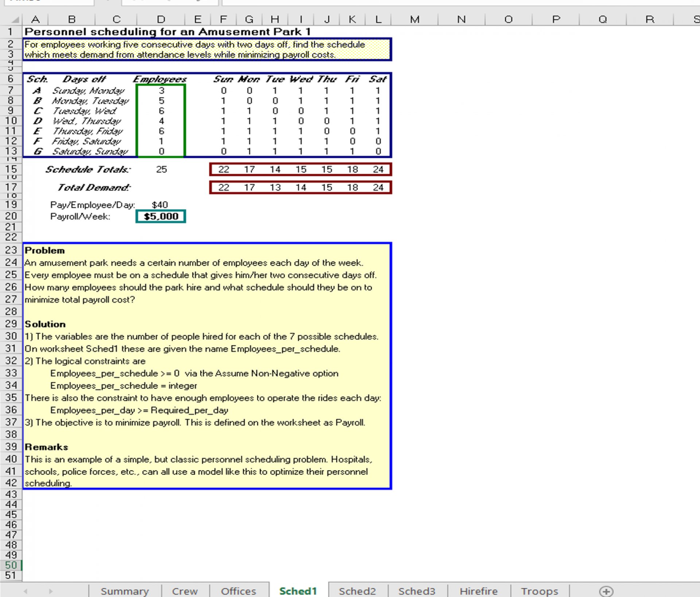Click the Payroll/Week cell $5,000

[x=161, y=216]
